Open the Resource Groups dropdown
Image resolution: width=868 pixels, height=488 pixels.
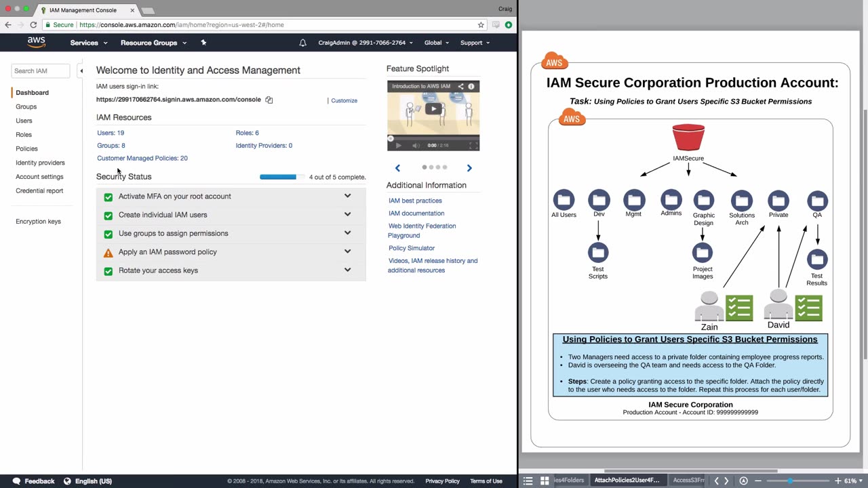153,43
